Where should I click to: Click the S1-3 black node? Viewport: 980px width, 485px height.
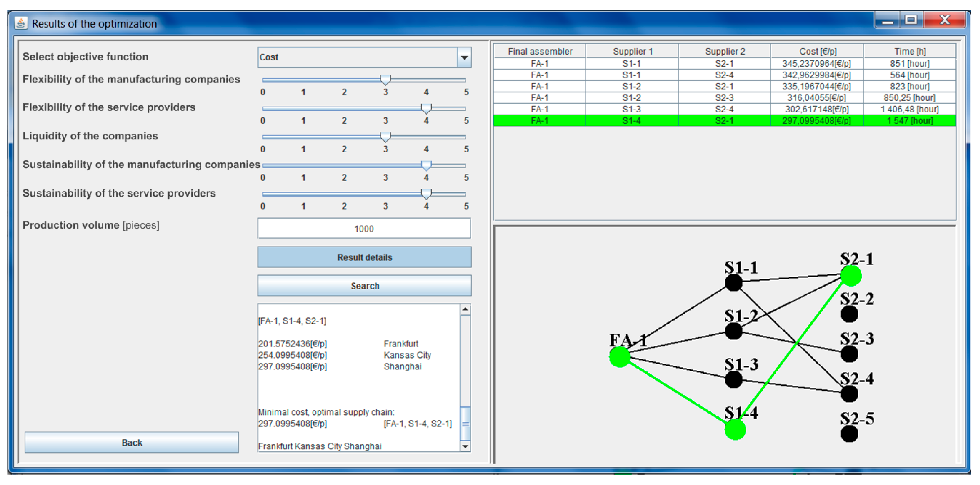click(733, 379)
